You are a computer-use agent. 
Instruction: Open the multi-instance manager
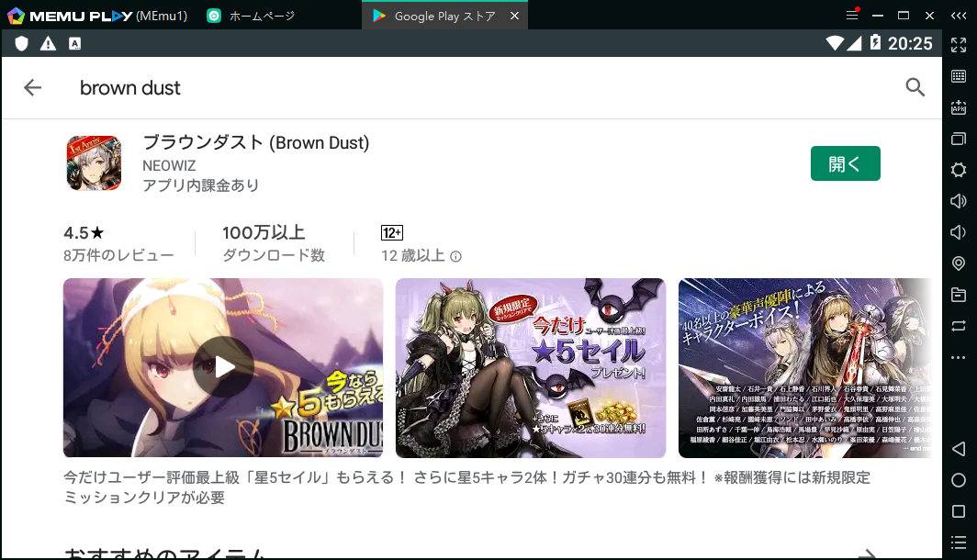click(959, 139)
